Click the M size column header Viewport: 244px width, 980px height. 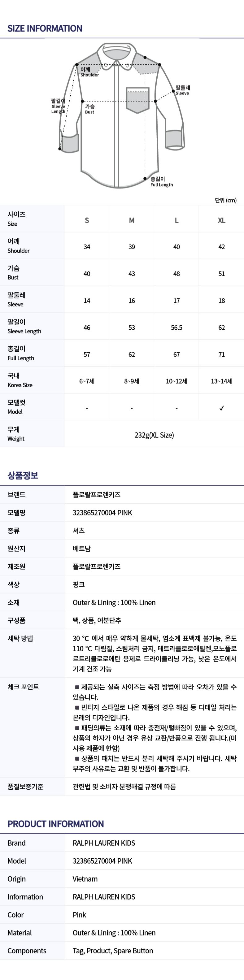[x=132, y=220]
